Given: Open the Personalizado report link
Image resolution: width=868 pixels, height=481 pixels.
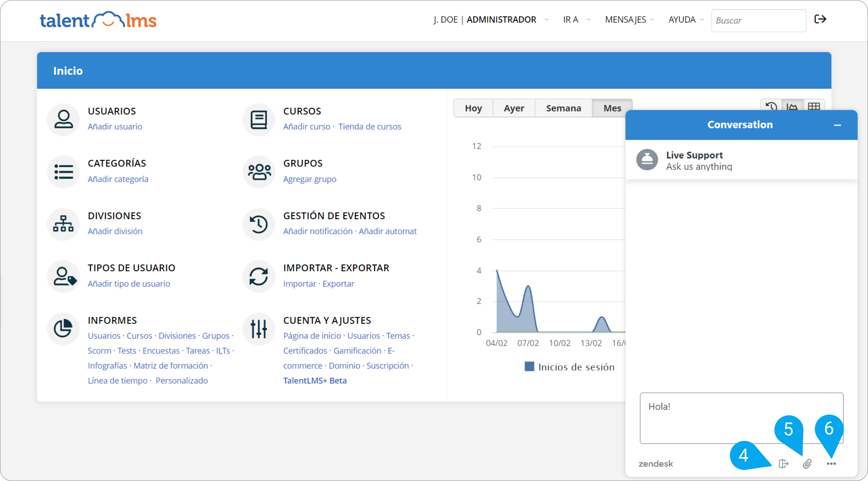Looking at the screenshot, I should (182, 380).
